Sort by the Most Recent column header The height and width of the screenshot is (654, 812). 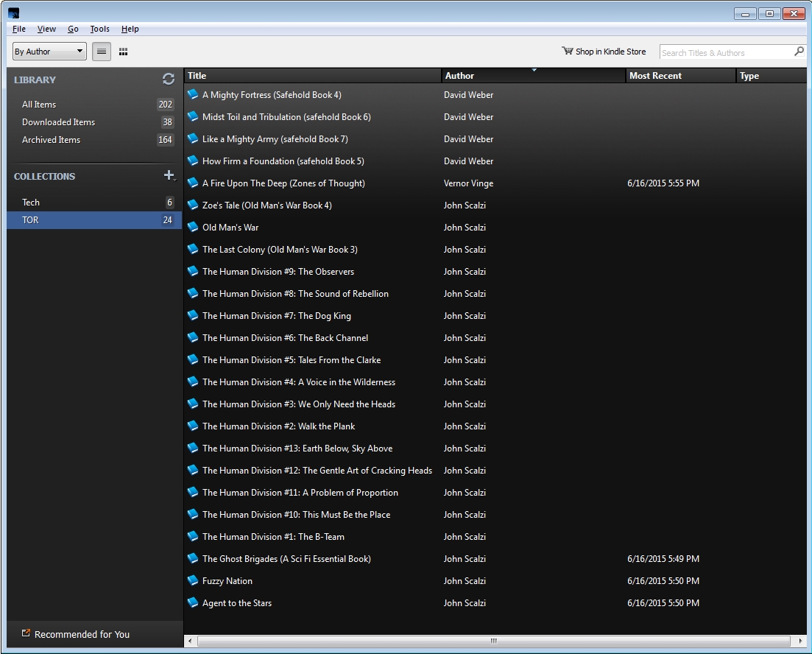[679, 76]
